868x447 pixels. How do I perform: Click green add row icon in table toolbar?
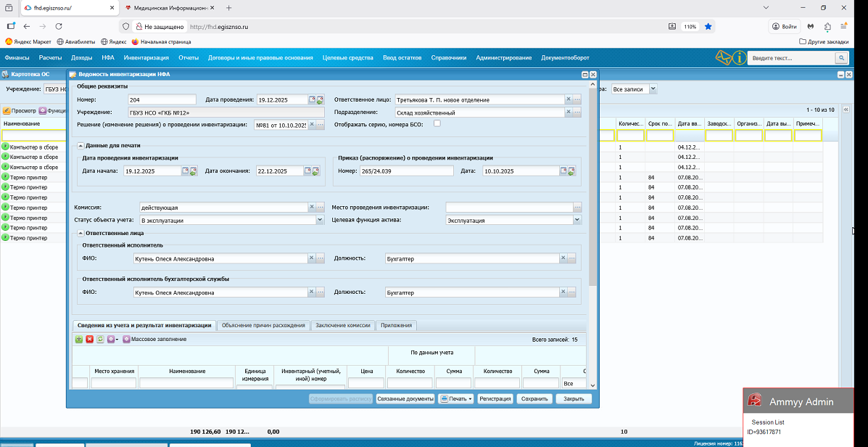[x=79, y=339]
